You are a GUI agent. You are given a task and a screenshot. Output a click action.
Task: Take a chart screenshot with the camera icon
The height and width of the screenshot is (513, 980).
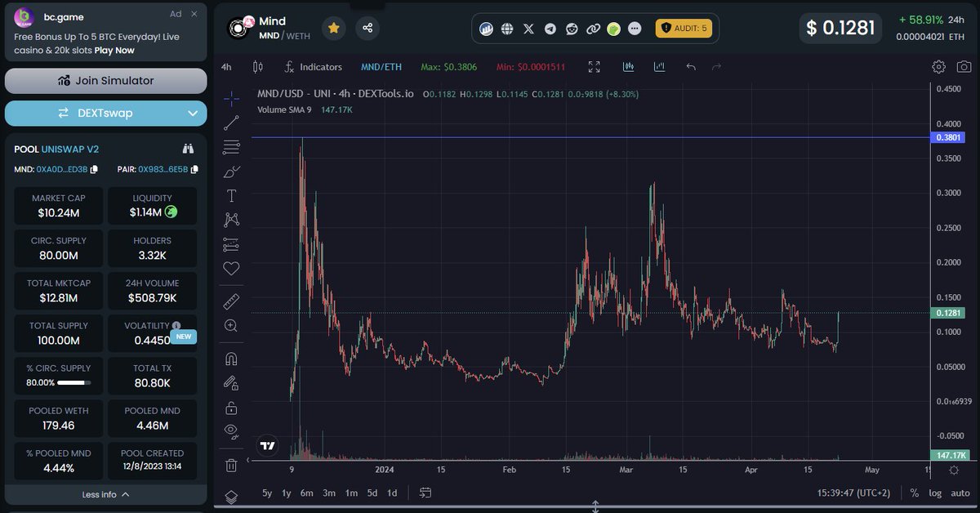tap(964, 67)
